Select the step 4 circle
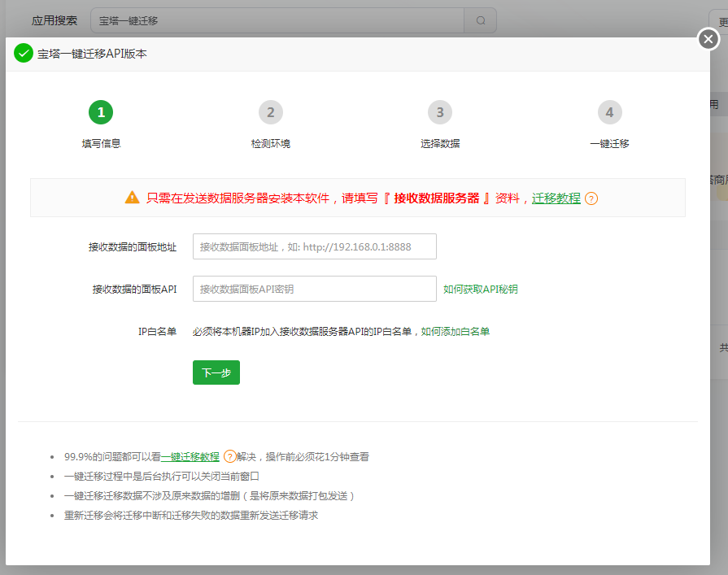The image size is (728, 575). tap(609, 112)
